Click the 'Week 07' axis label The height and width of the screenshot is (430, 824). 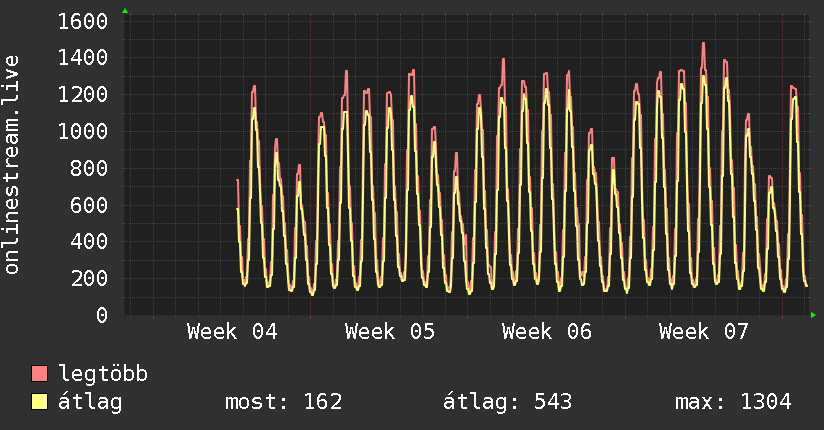(704, 332)
